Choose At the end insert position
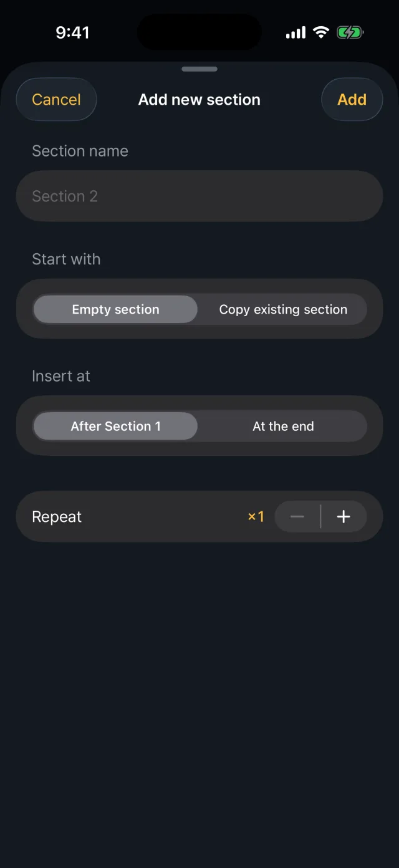Image resolution: width=399 pixels, height=868 pixels. tap(283, 427)
